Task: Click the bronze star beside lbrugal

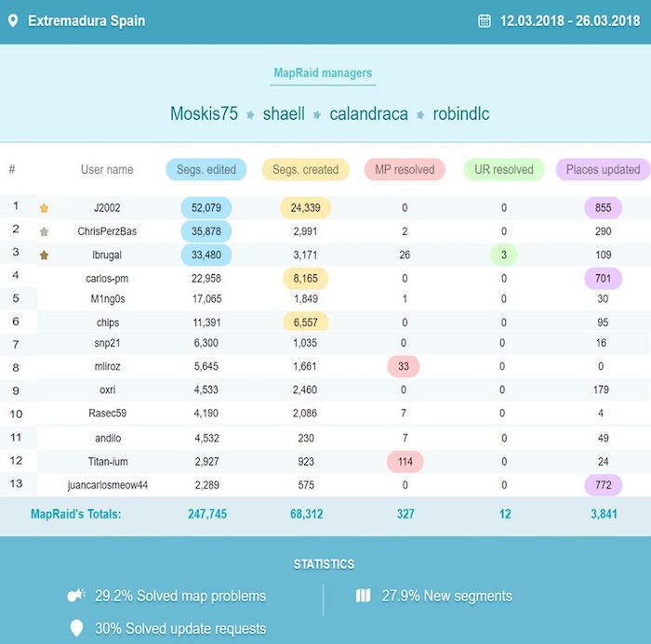Action: click(44, 255)
